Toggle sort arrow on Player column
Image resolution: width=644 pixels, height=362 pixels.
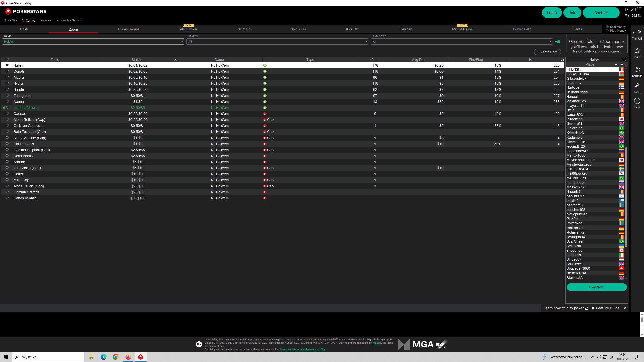(x=616, y=65)
